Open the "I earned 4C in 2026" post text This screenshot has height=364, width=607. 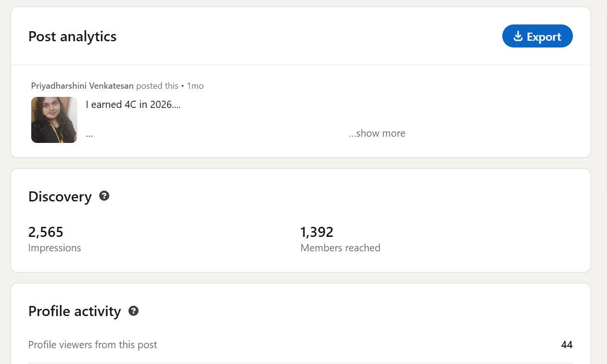(x=133, y=105)
